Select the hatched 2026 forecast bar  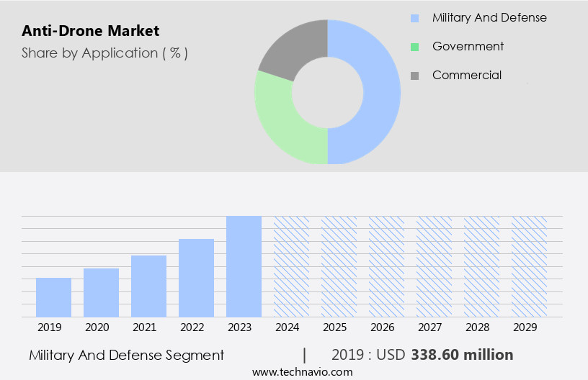coord(386,266)
